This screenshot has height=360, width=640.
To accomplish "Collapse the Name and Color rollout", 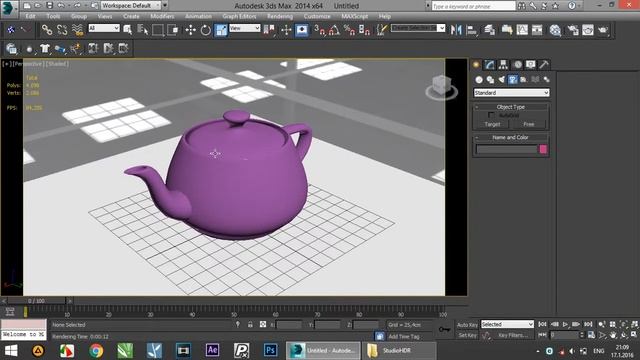I will tap(511, 138).
